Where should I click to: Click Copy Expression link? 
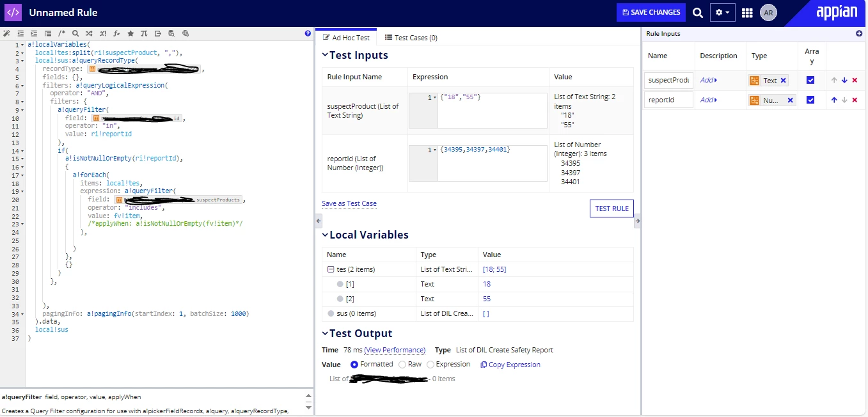[510, 365]
